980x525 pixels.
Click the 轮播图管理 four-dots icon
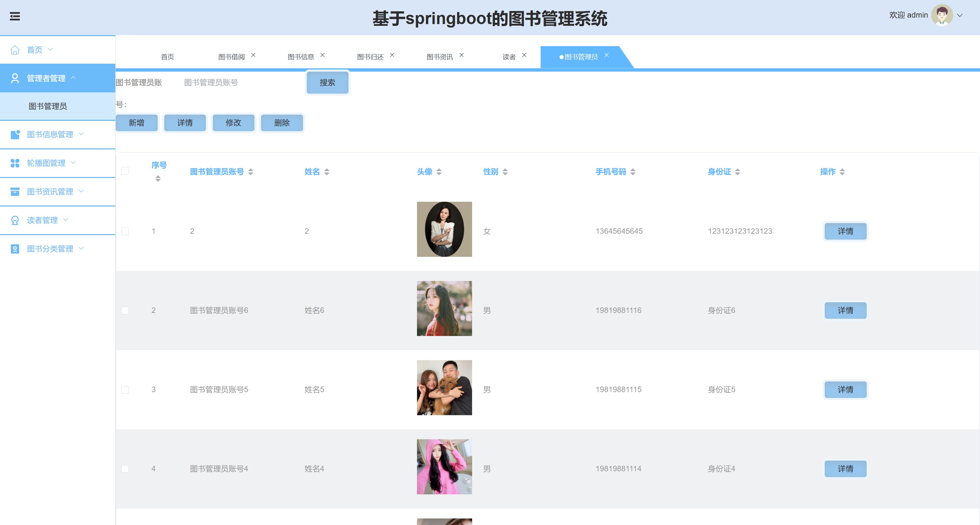click(15, 163)
